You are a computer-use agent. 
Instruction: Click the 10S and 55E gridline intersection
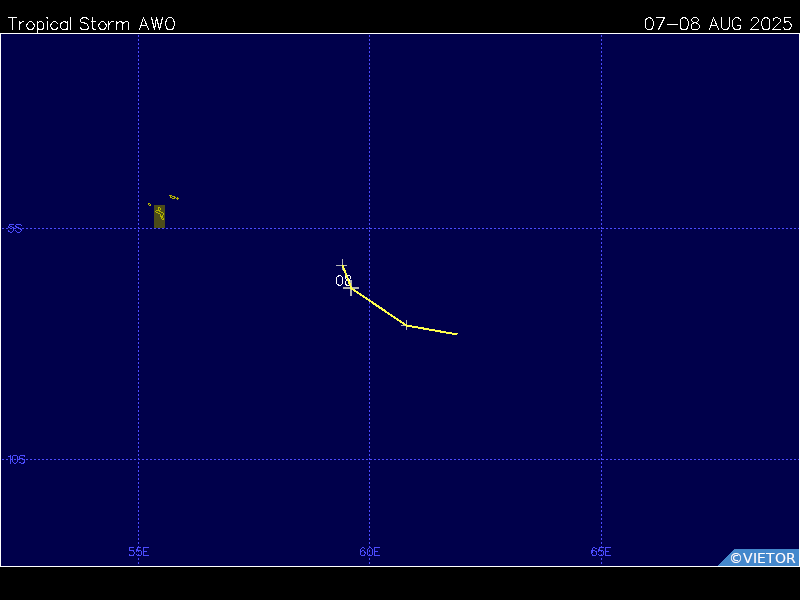pos(139,459)
